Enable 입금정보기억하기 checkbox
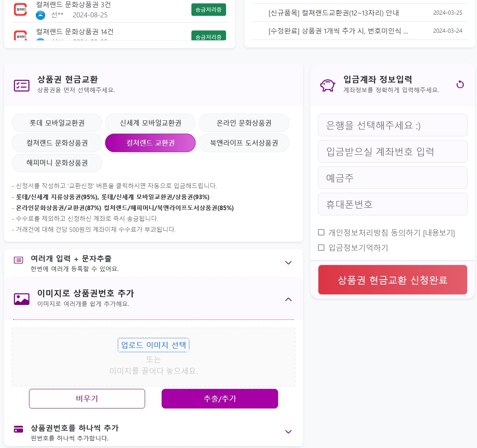The image size is (477, 448). point(321,247)
